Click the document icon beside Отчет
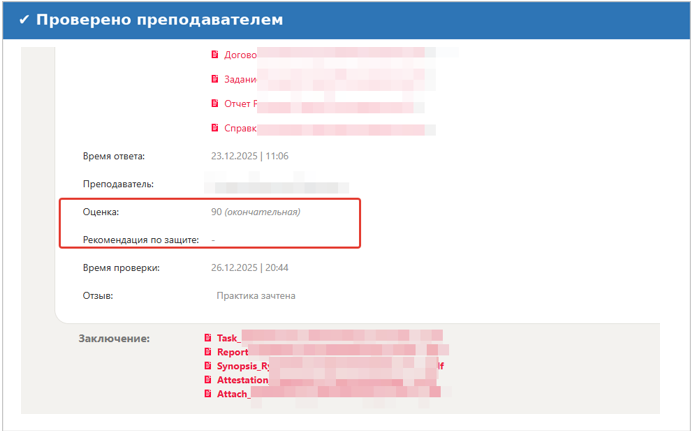The width and height of the screenshot is (692, 431). tap(214, 103)
